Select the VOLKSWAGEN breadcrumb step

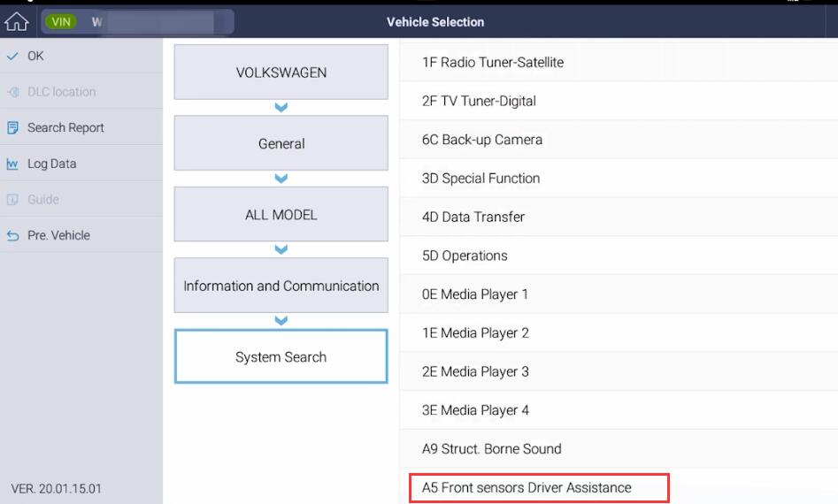click(x=281, y=73)
